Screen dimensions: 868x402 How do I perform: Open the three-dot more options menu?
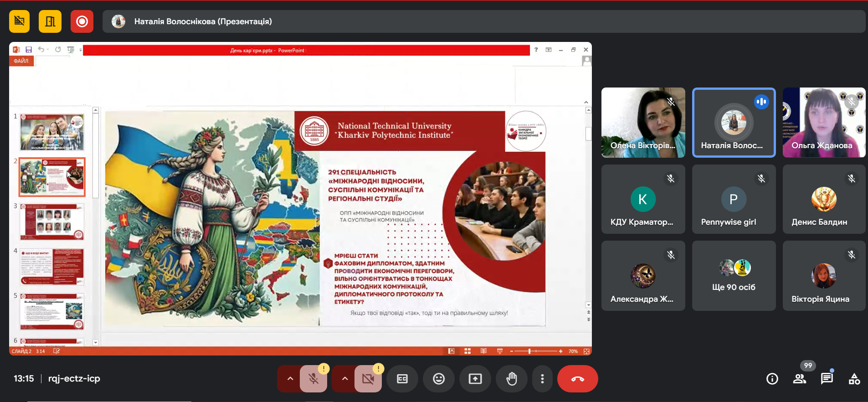tap(542, 379)
